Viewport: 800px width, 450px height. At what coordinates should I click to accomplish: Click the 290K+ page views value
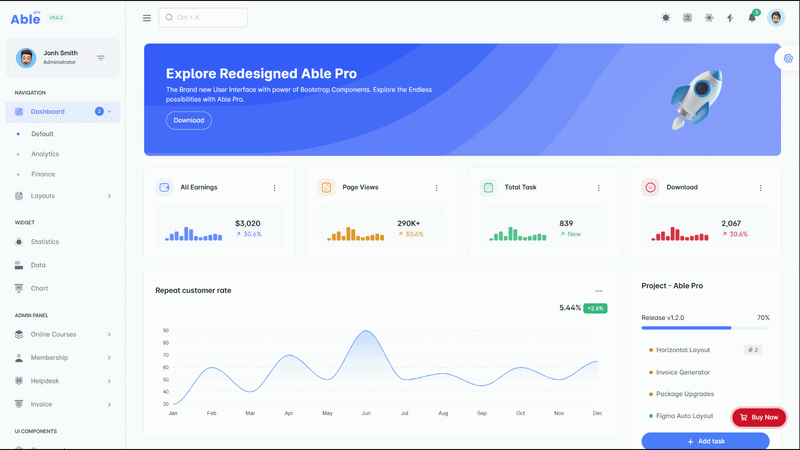[409, 223]
